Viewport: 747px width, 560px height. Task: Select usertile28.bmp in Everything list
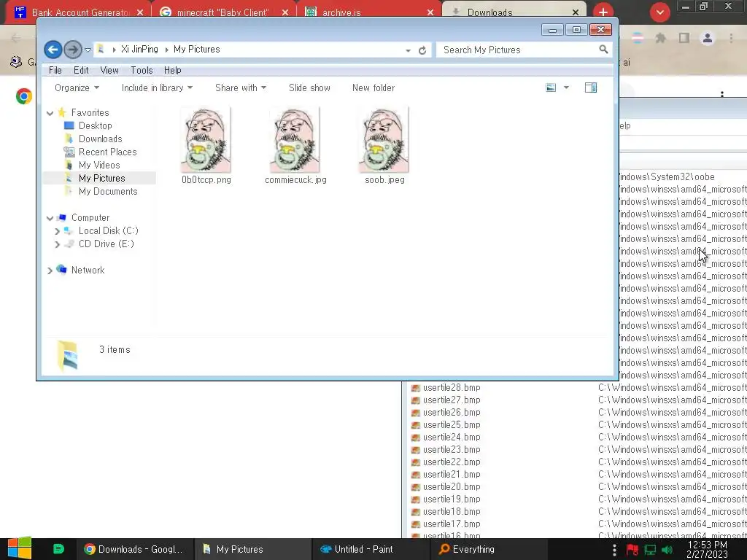tap(452, 388)
